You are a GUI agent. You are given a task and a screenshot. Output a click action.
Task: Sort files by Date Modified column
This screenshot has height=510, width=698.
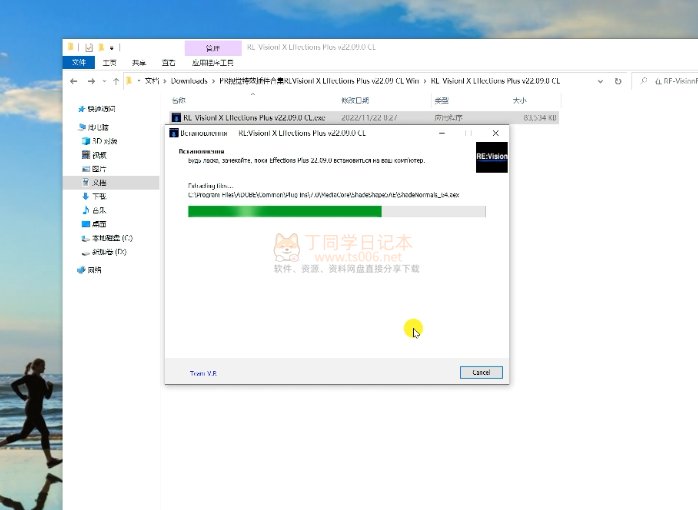pyautogui.click(x=355, y=101)
